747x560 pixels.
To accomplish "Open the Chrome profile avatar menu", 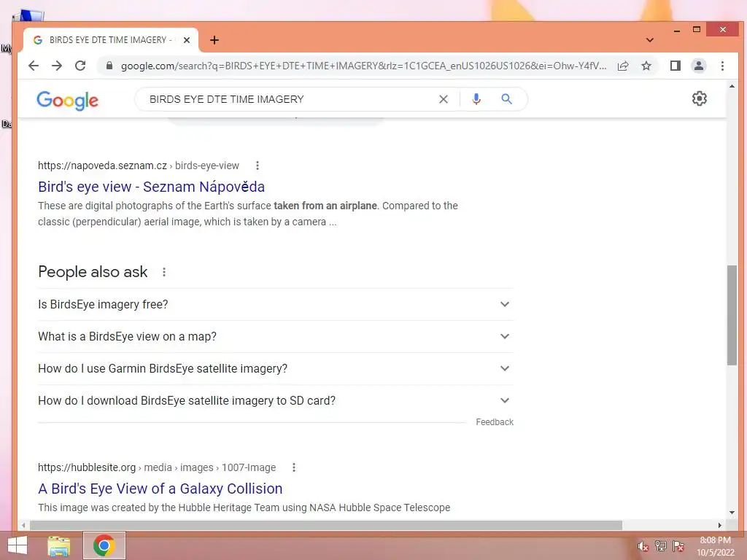I will click(x=698, y=66).
